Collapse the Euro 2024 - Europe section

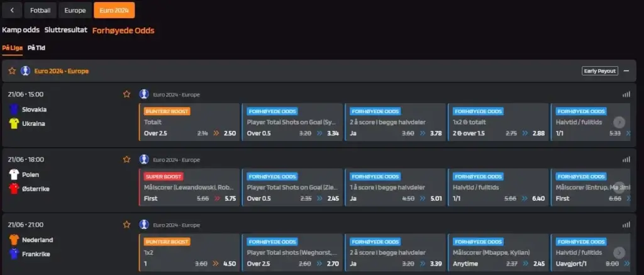point(626,70)
